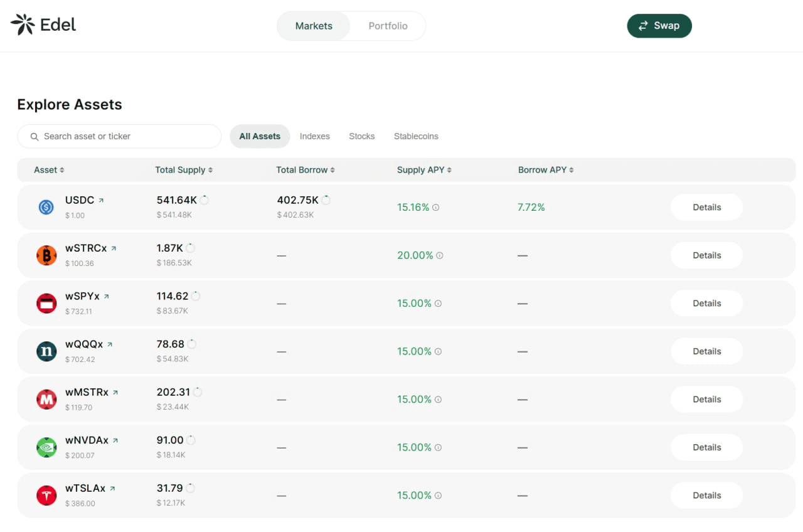Click info icon beside USDC 15.16% APY
The image size is (803, 532).
pos(436,207)
